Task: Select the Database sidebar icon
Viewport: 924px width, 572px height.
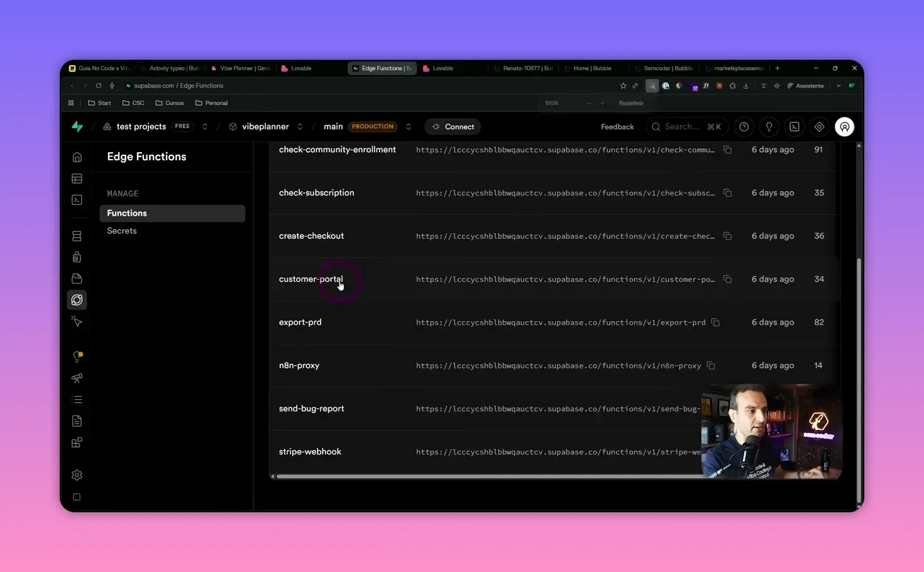Action: (x=77, y=236)
